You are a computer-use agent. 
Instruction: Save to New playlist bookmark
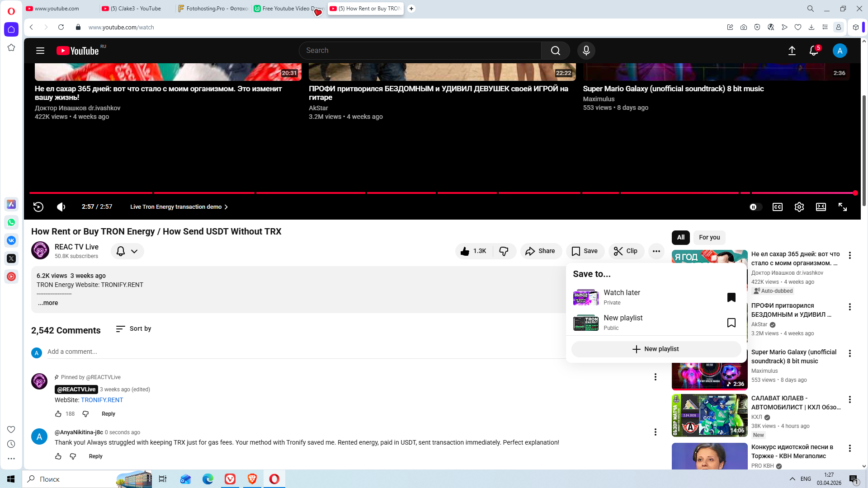tap(731, 323)
